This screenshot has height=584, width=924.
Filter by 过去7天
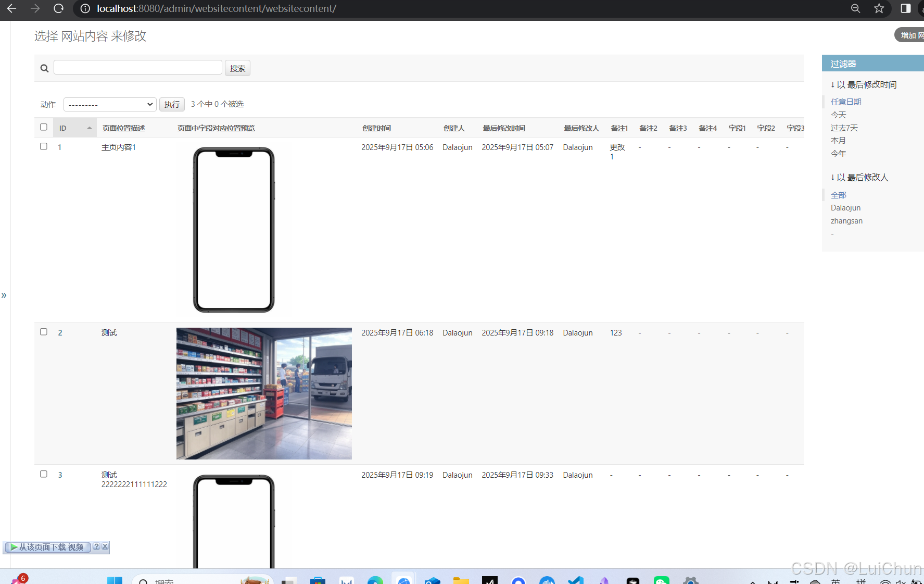[844, 128]
